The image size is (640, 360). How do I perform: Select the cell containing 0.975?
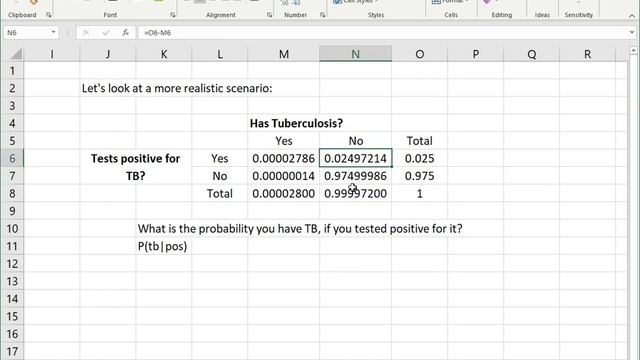pos(420,176)
